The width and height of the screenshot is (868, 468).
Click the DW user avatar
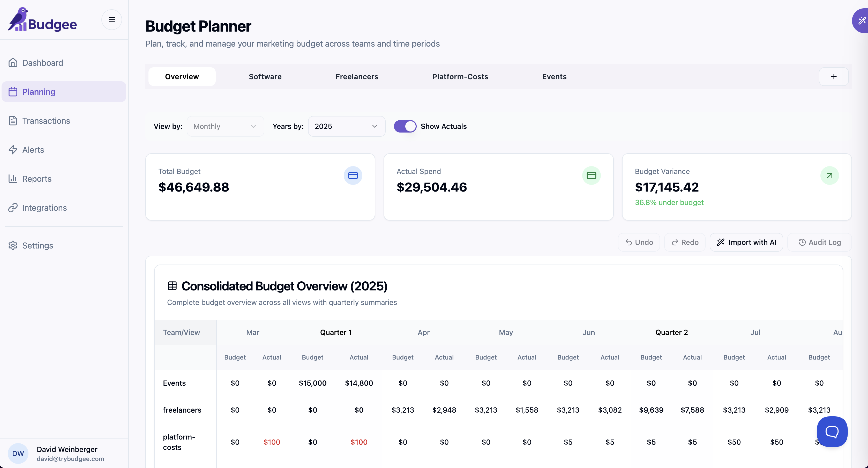(x=18, y=454)
